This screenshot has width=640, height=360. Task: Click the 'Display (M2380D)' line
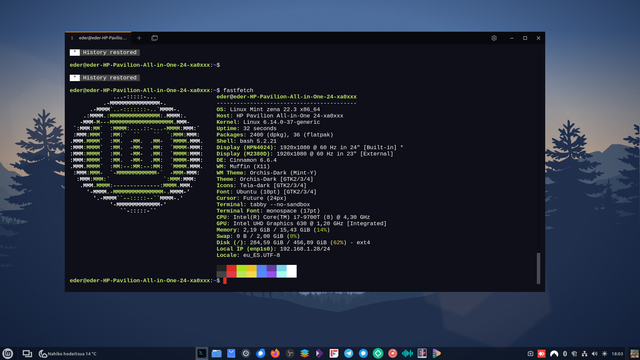tap(304, 154)
